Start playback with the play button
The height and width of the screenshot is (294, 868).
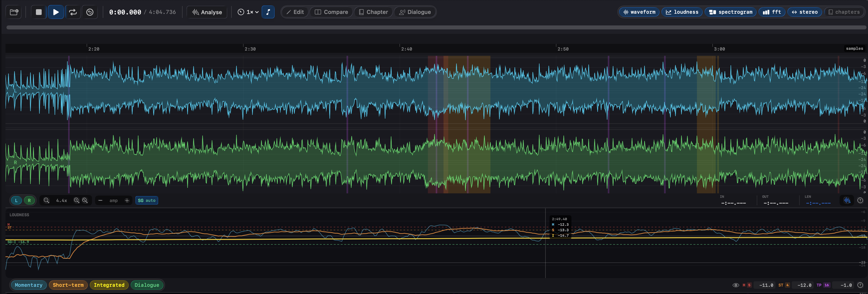coord(56,12)
